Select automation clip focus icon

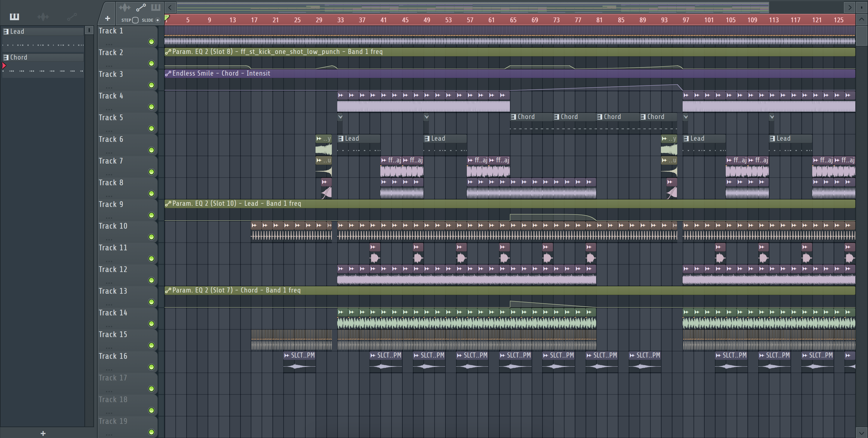pos(141,8)
